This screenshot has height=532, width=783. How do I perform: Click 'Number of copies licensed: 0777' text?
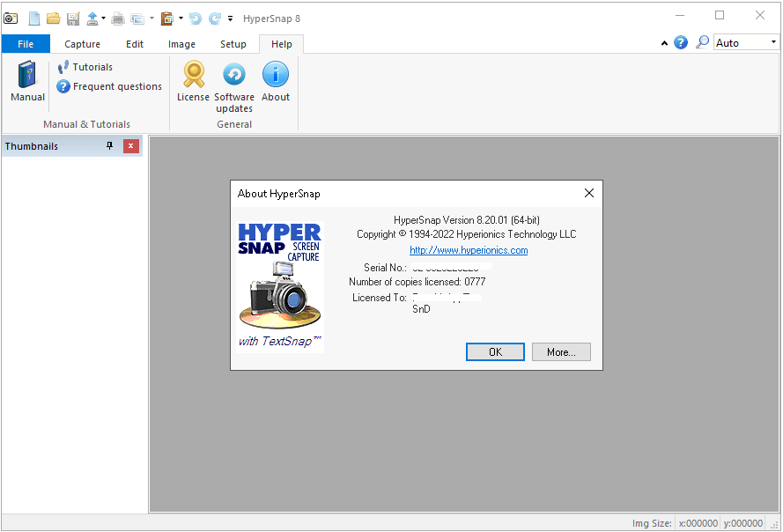pos(417,282)
